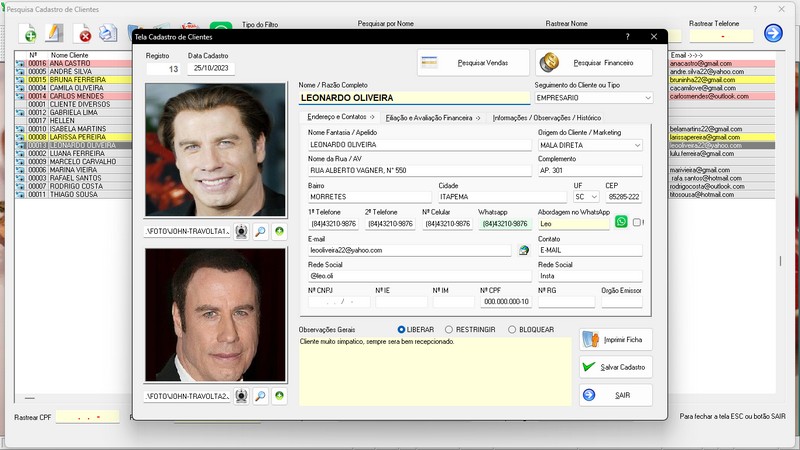
Task: Click the webcam icon under the top photo
Action: [241, 231]
